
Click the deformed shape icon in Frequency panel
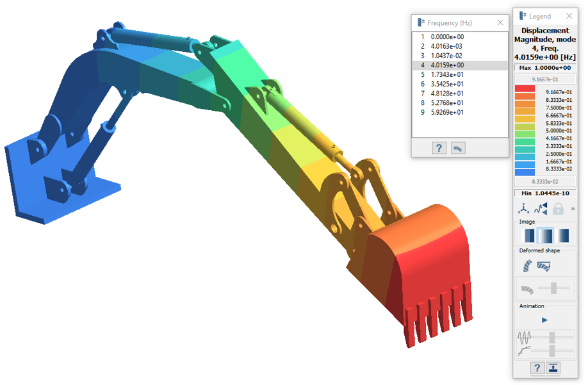(458, 148)
